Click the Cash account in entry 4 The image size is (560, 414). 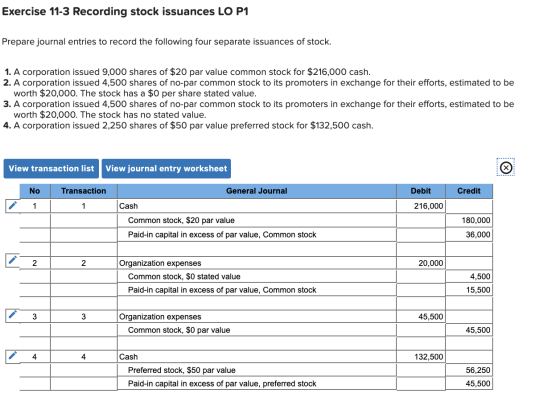tap(257, 357)
